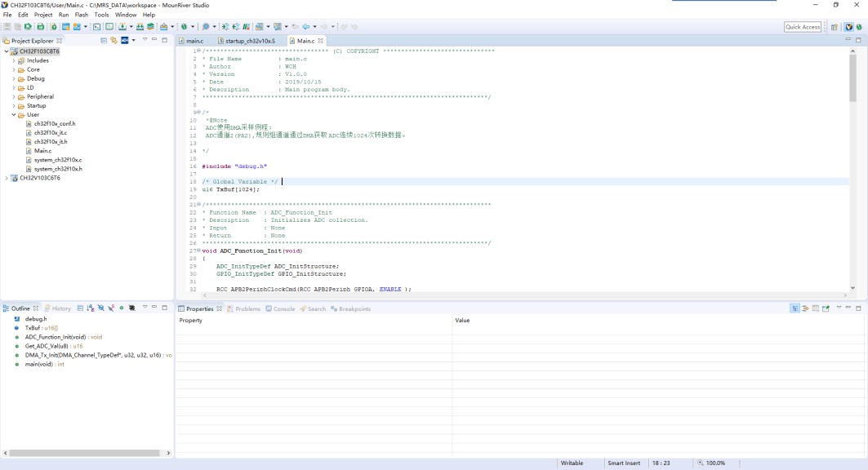868x470 pixels.
Task: Click Collapse All in Project Explorer
Action: (104, 40)
